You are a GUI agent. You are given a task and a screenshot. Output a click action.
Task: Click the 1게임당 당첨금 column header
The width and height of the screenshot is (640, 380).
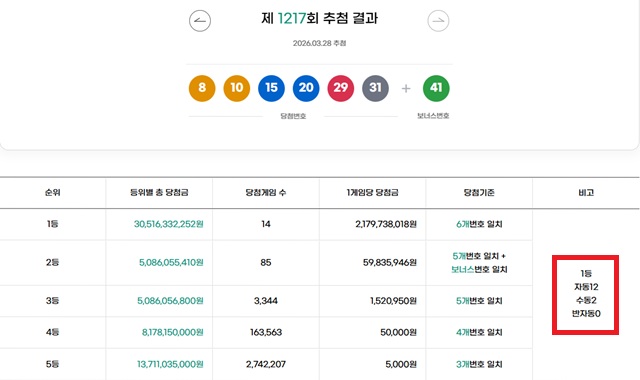pyautogui.click(x=372, y=193)
